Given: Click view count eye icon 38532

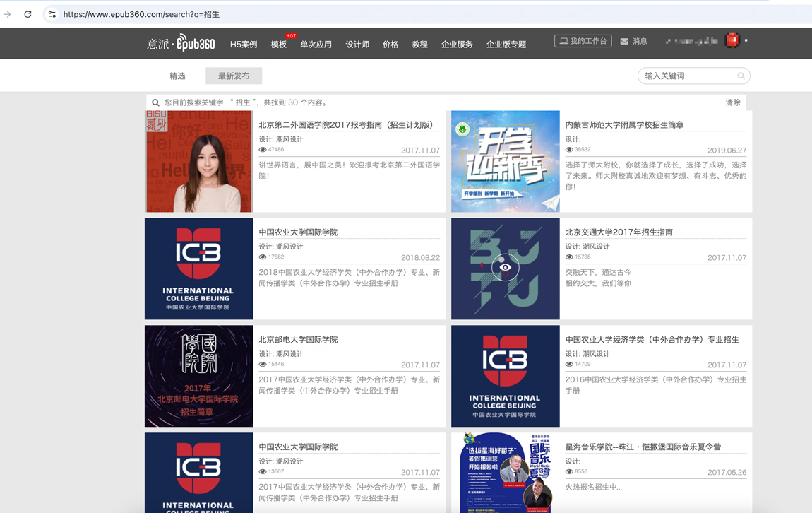Looking at the screenshot, I should pos(569,150).
